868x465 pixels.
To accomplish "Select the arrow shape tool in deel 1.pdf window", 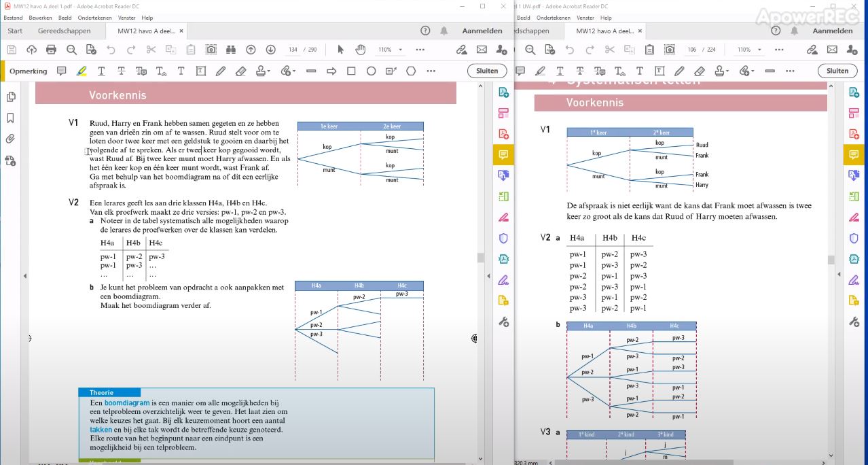I will pos(331,71).
